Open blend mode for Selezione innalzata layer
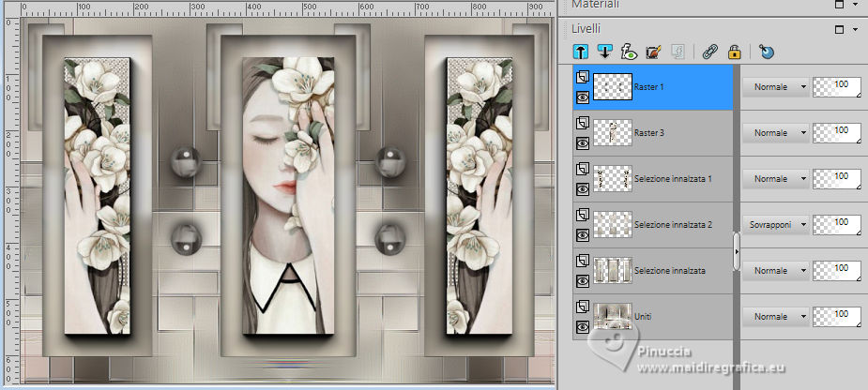The image size is (868, 390). [x=775, y=271]
